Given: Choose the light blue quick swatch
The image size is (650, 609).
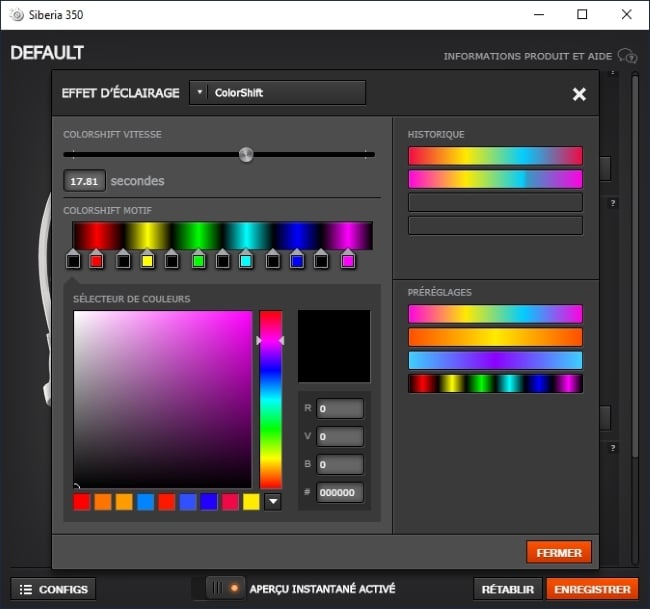Looking at the screenshot, I should click(145, 502).
